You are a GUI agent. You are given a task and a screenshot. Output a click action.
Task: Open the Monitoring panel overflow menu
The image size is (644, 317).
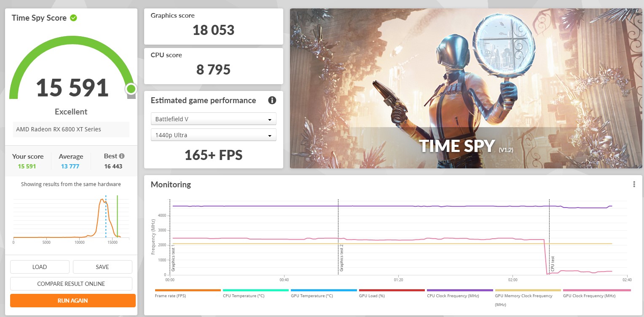click(633, 184)
